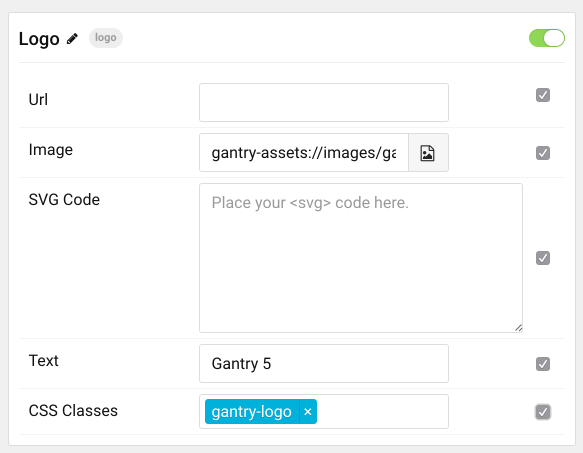Uncheck the Image override checkbox
The image size is (583, 453).
tap(543, 153)
